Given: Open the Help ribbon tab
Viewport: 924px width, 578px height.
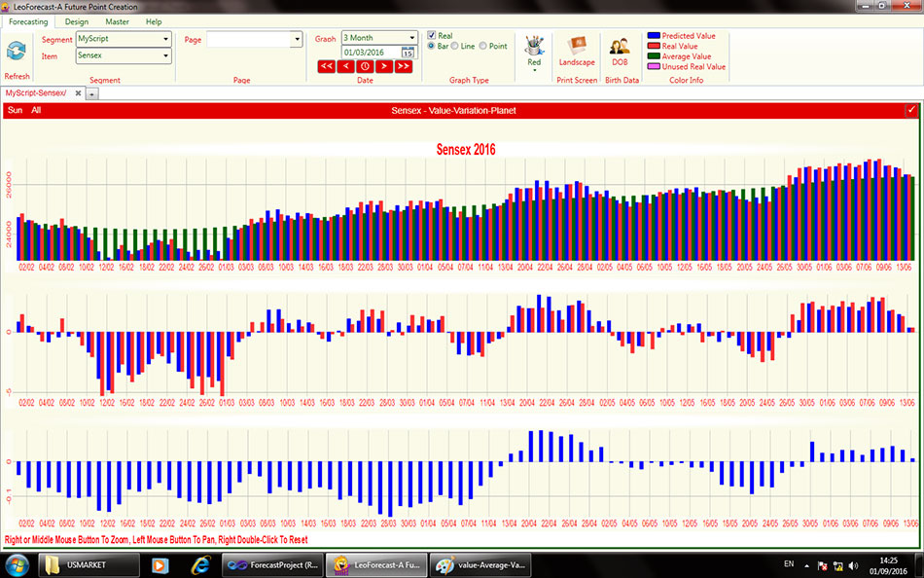Looking at the screenshot, I should 154,21.
